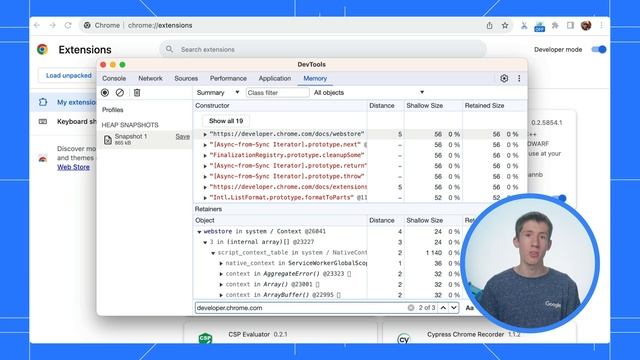Image resolution: width=640 pixels, height=360 pixels.
Task: Click the share icon in address bar
Action: tap(489, 25)
